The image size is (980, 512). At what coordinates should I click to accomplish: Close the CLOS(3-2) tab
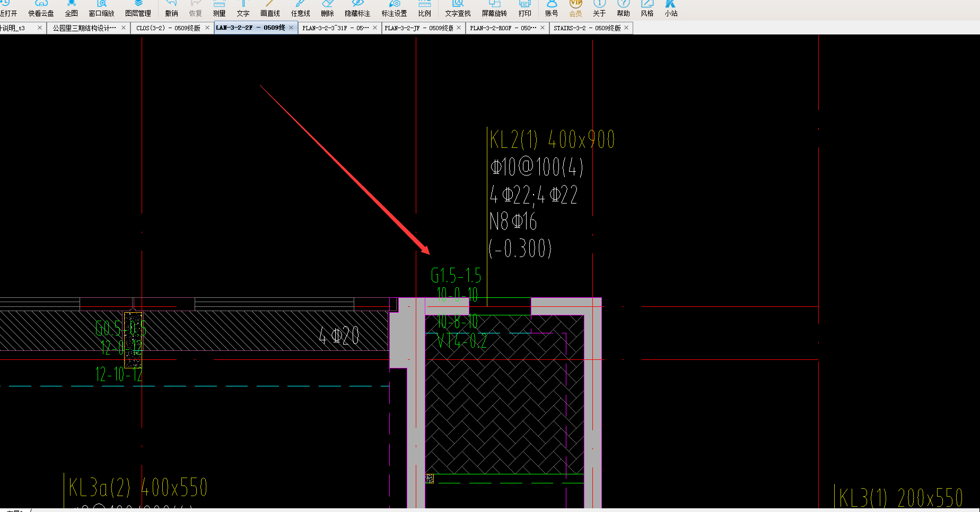pos(207,28)
